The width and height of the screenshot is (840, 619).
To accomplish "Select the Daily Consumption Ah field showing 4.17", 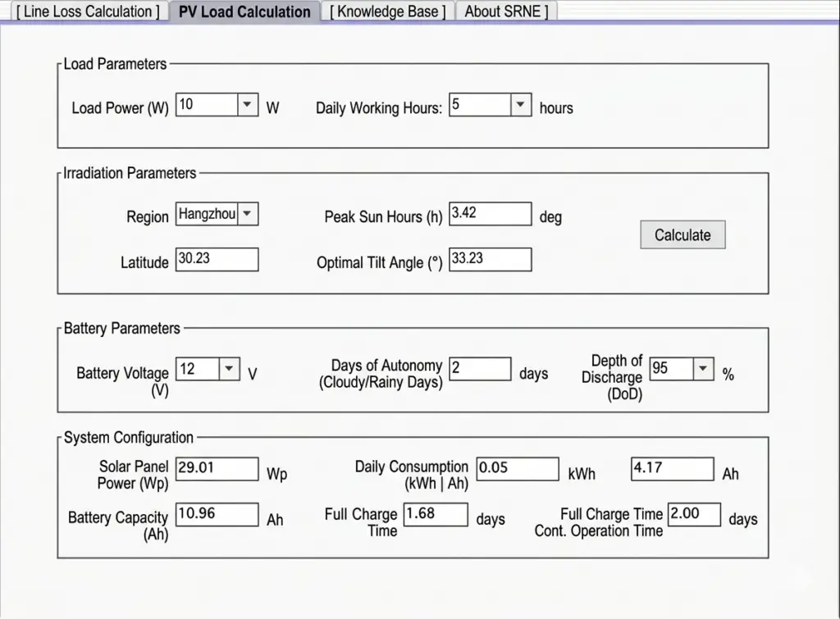I will pyautogui.click(x=673, y=469).
